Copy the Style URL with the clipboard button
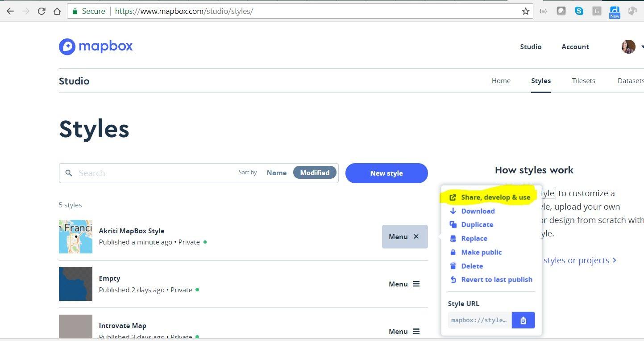Image resolution: width=644 pixels, height=341 pixels. pyautogui.click(x=523, y=320)
